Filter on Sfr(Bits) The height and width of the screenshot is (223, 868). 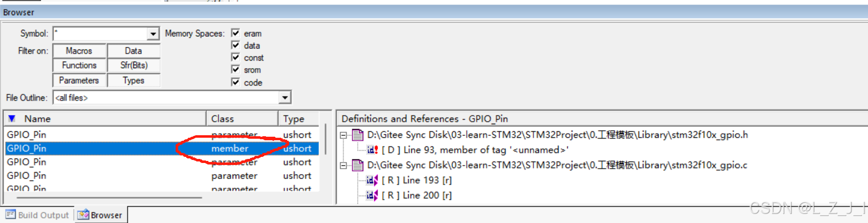tap(134, 66)
